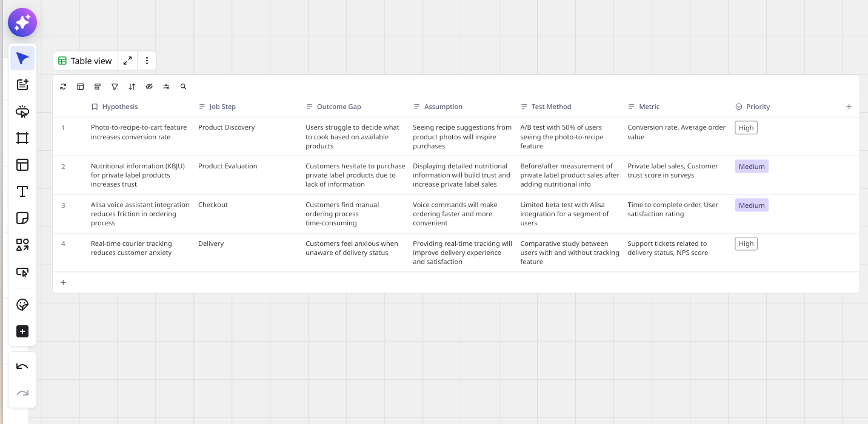Click the Undo arrow
868x424 pixels.
(22, 366)
